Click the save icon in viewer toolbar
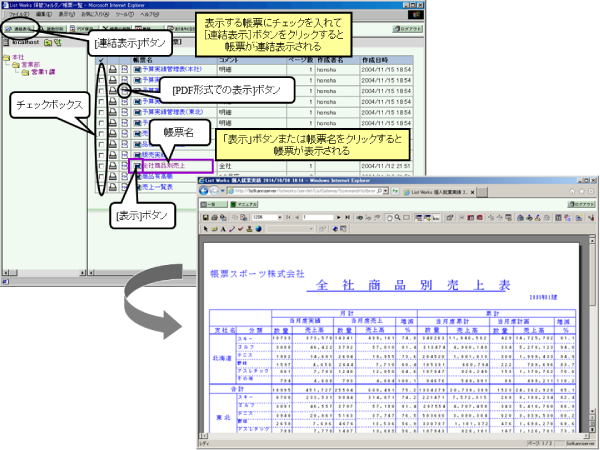The image size is (600, 450). coord(205,217)
